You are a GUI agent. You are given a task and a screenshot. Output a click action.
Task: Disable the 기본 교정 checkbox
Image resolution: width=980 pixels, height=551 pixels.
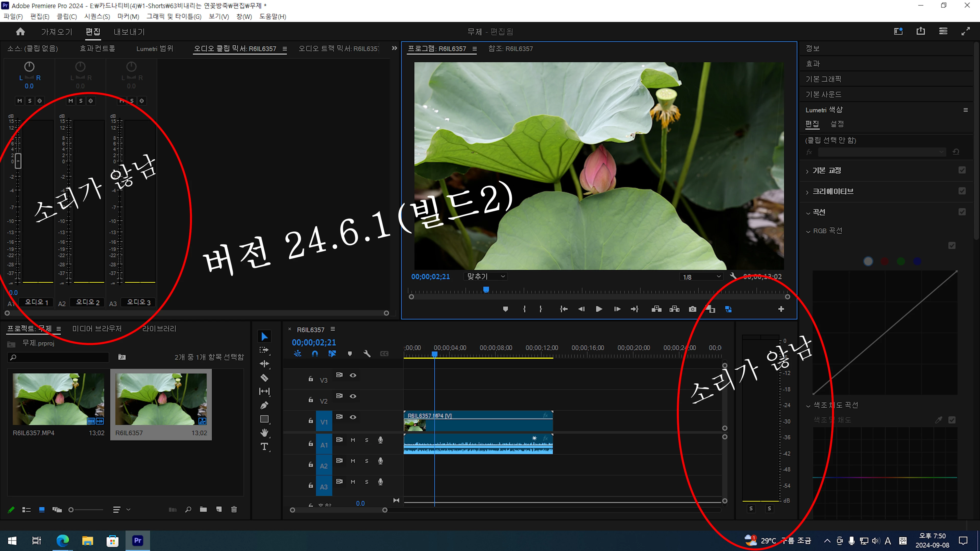pyautogui.click(x=962, y=170)
